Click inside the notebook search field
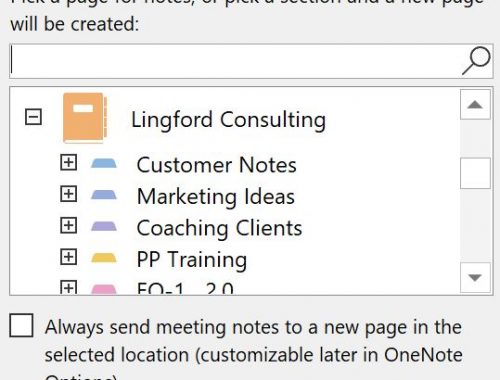The width and height of the screenshot is (500, 380). (x=235, y=61)
